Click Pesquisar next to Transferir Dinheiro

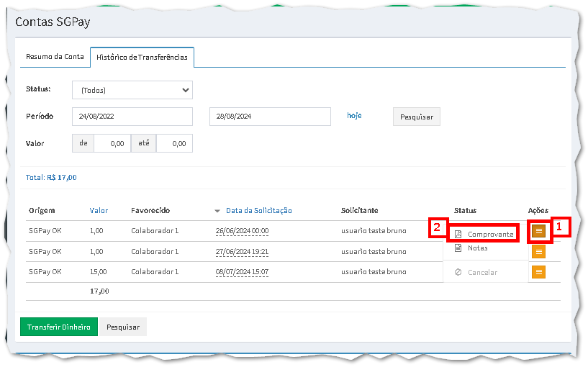point(122,327)
